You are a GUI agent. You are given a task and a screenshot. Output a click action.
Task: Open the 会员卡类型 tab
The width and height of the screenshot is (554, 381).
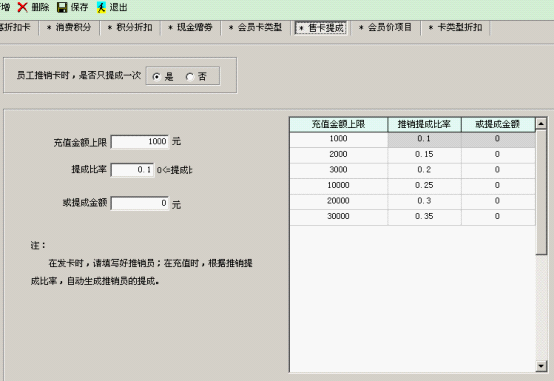point(256,28)
